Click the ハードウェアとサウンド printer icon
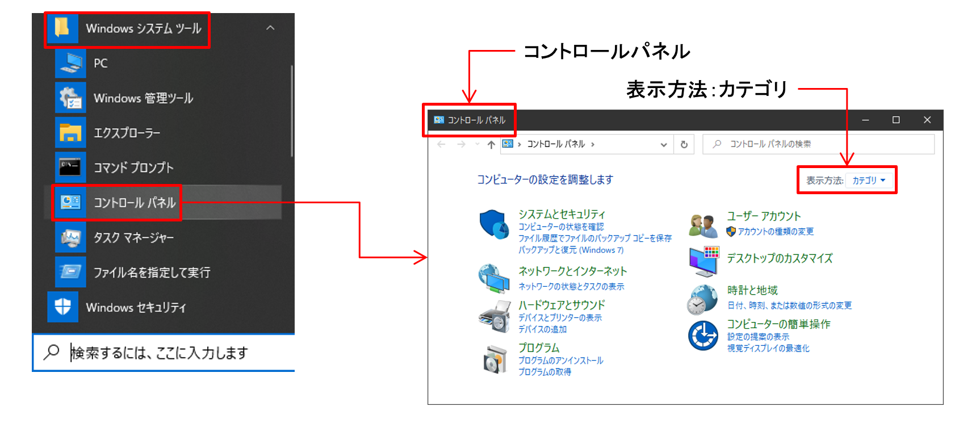 (x=495, y=316)
